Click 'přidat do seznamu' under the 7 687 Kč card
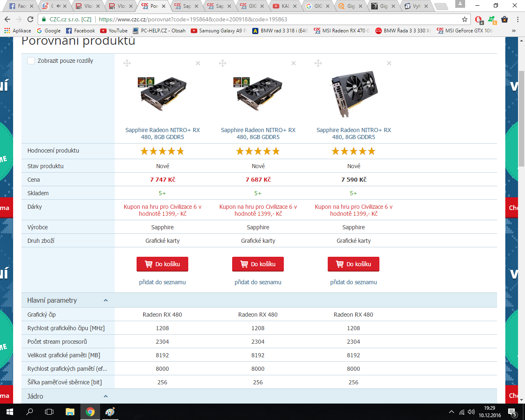525x420 pixels. (x=258, y=282)
